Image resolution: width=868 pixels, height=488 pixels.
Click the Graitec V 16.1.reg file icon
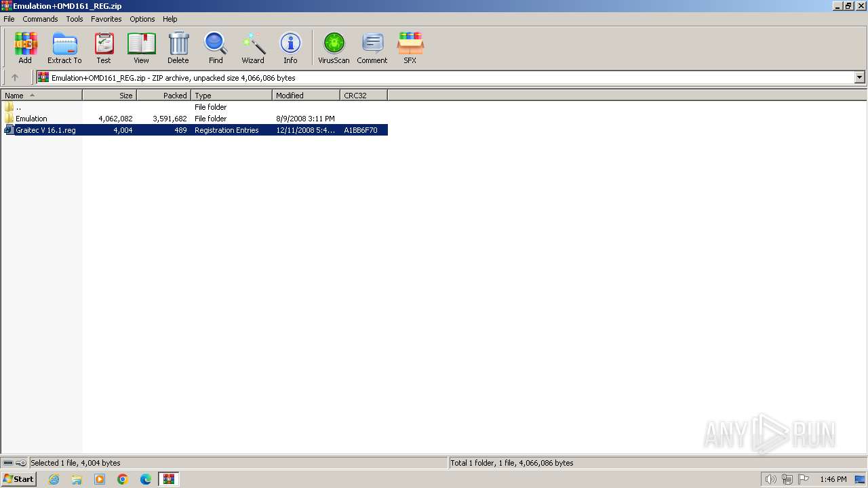pyautogui.click(x=9, y=130)
